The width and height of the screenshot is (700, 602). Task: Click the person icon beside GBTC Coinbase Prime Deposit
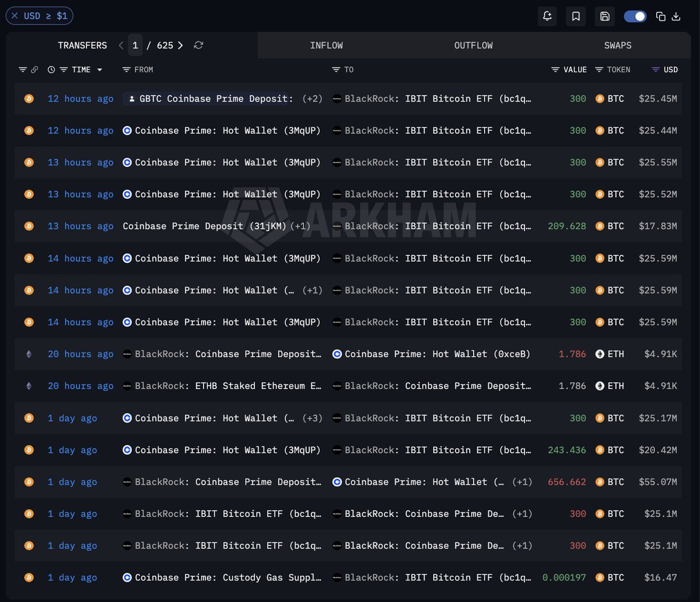pos(132,99)
